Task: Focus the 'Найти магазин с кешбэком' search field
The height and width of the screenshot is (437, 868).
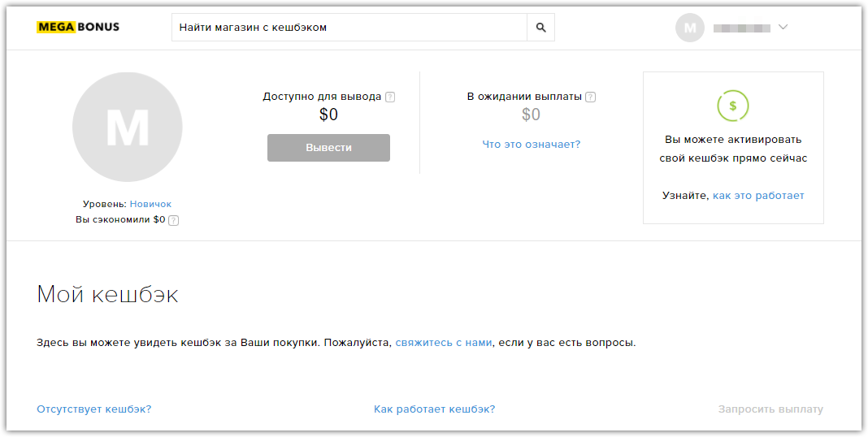Action: point(349,28)
